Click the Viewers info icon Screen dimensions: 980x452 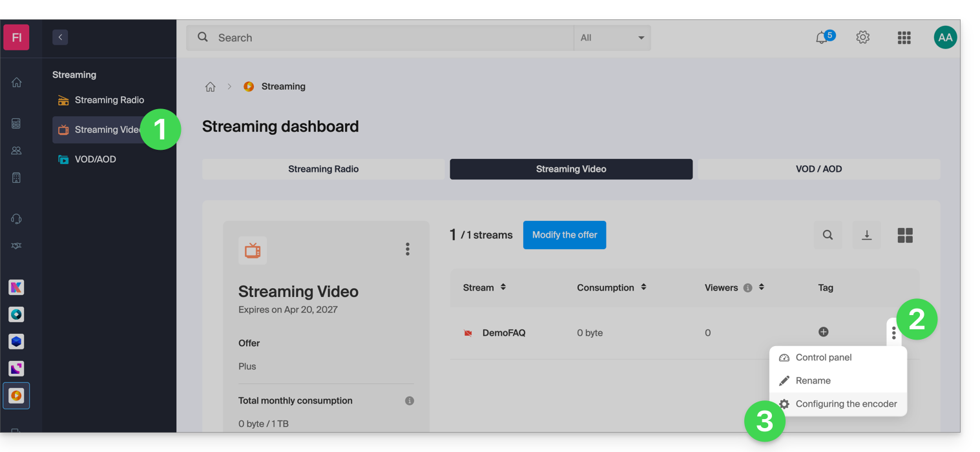[747, 288]
